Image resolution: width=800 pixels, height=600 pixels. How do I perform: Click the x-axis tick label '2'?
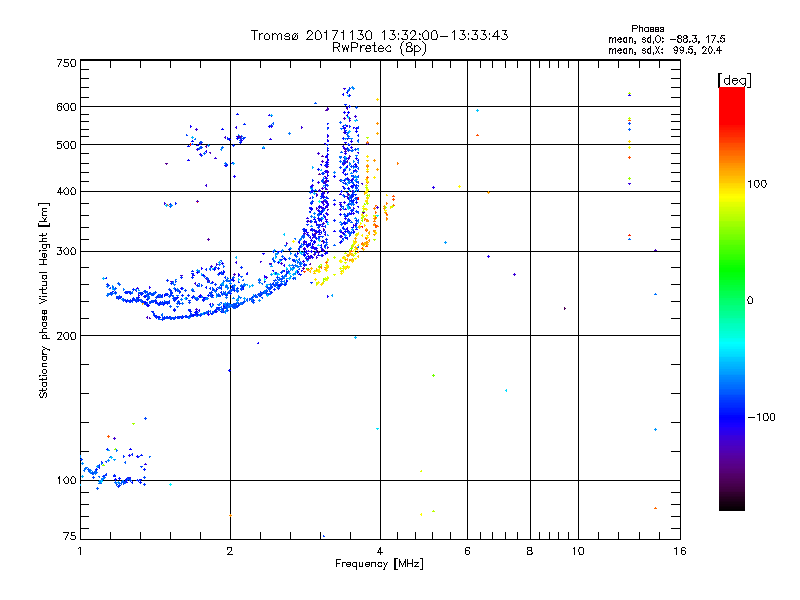click(x=230, y=551)
